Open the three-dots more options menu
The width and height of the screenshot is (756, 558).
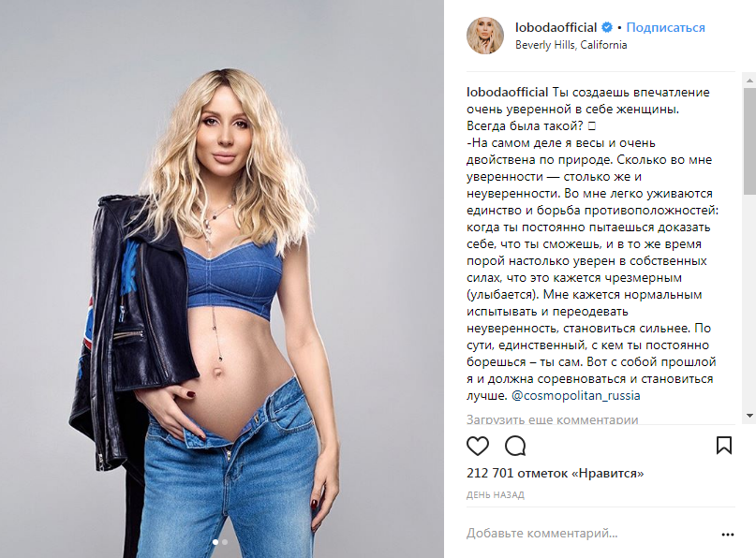pyautogui.click(x=728, y=535)
